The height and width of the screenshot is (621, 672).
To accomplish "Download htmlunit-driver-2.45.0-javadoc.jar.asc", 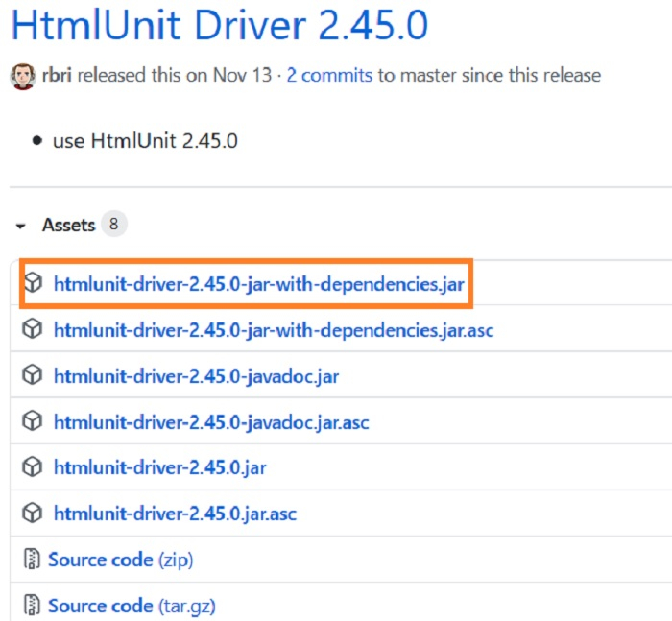I will [211, 422].
